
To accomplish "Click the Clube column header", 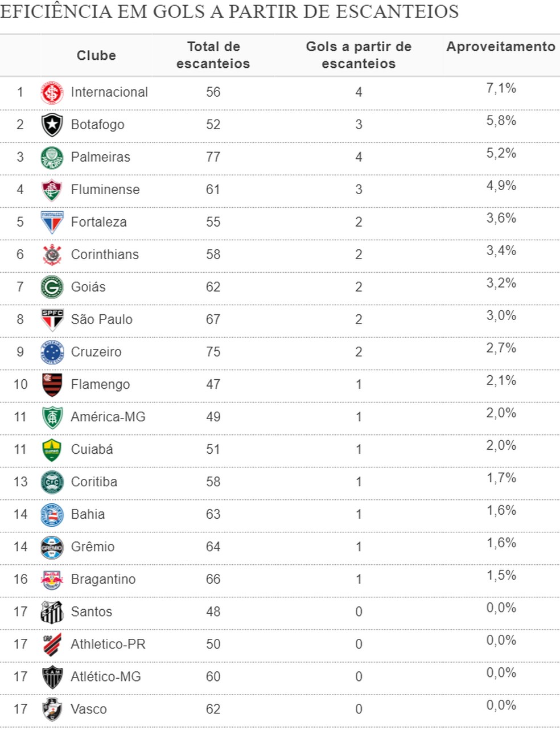I will pyautogui.click(x=96, y=55).
